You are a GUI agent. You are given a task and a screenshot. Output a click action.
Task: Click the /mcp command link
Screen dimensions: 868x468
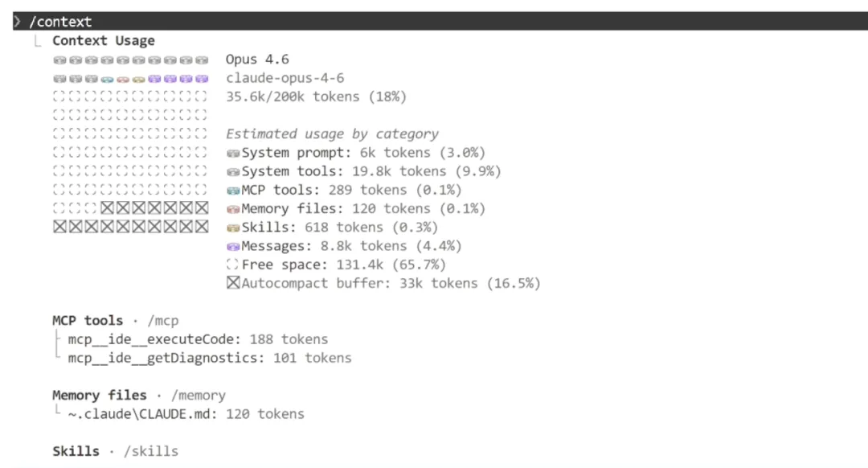[x=162, y=321]
